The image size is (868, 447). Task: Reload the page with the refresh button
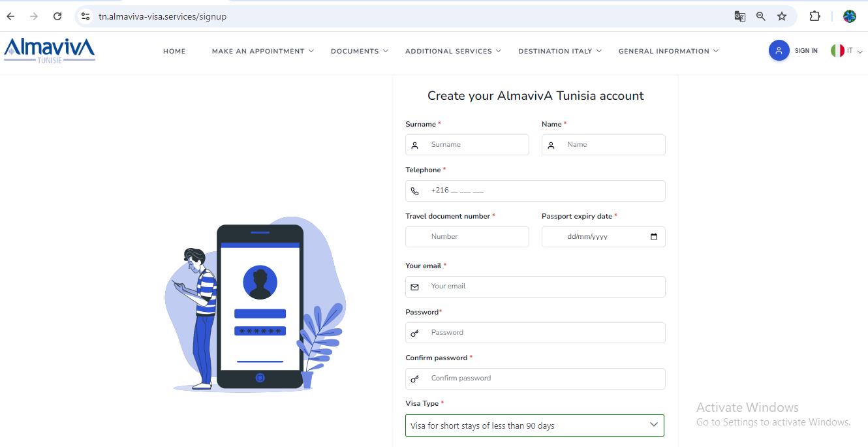(x=57, y=16)
